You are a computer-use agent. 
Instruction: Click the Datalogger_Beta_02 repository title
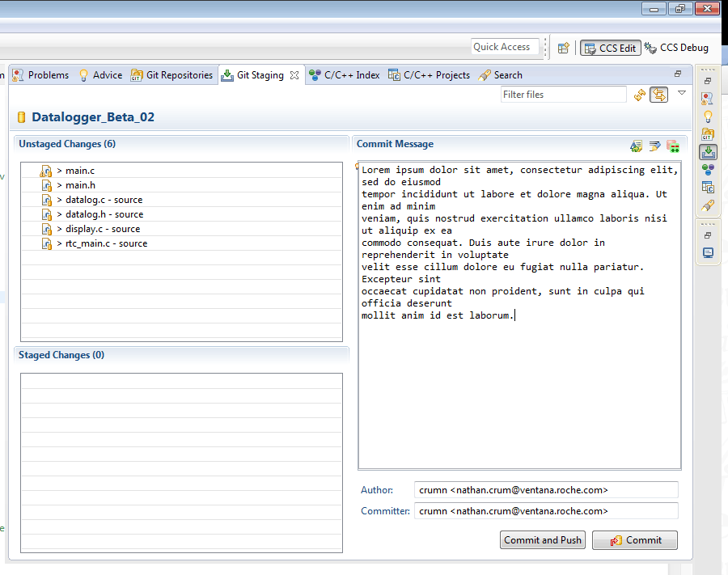pyautogui.click(x=93, y=117)
